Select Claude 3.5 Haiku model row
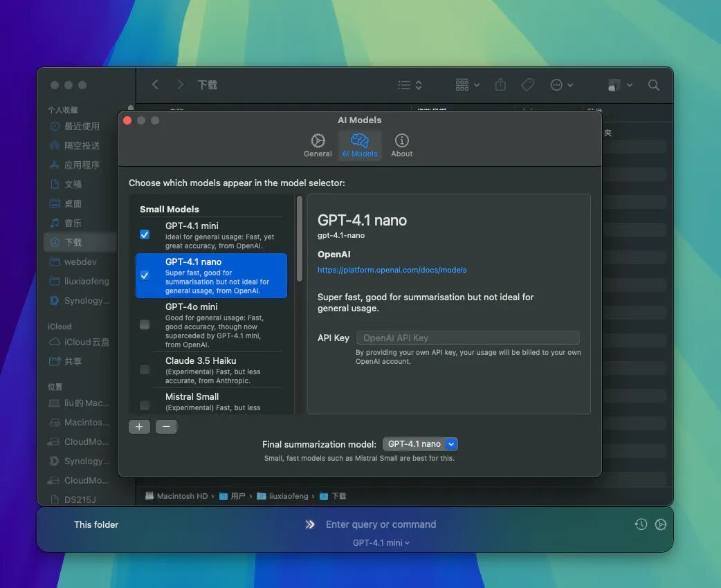 211,369
